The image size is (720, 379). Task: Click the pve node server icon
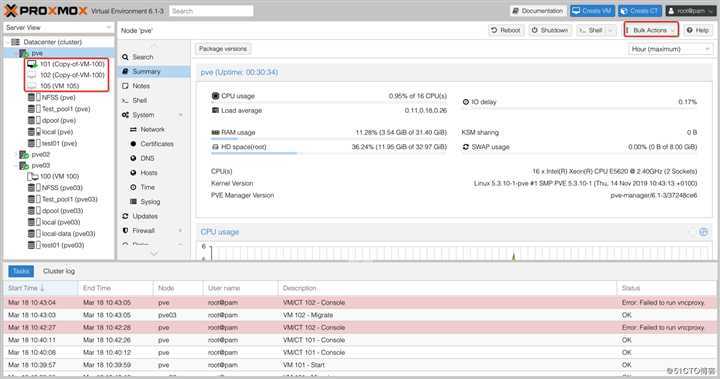pyautogui.click(x=24, y=53)
